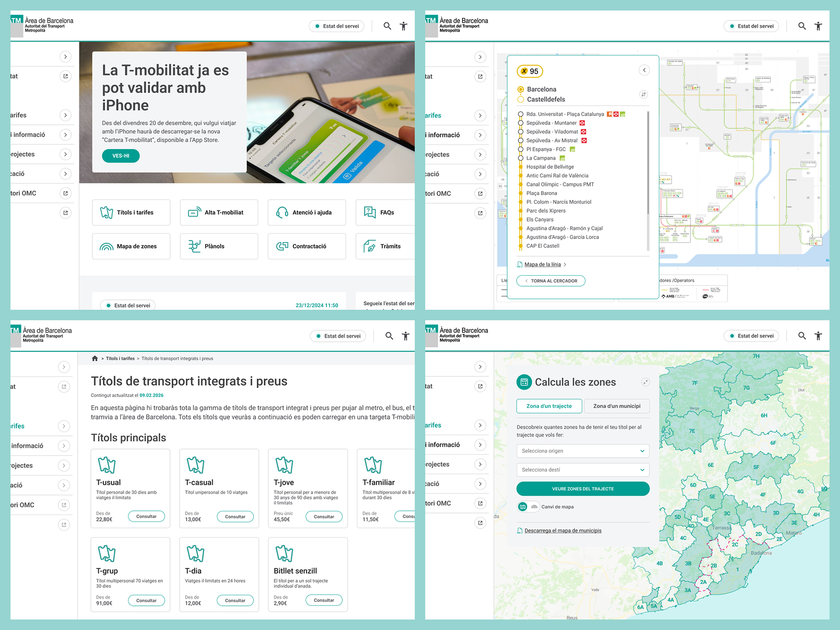This screenshot has width=840, height=630.
Task: Click the yellow X 95 line badge
Action: [x=530, y=71]
